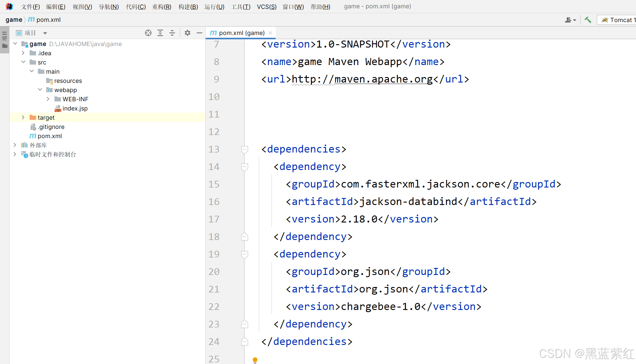The image size is (636, 364).
Task: Click the collapse all icon in project panel
Action: [x=172, y=33]
